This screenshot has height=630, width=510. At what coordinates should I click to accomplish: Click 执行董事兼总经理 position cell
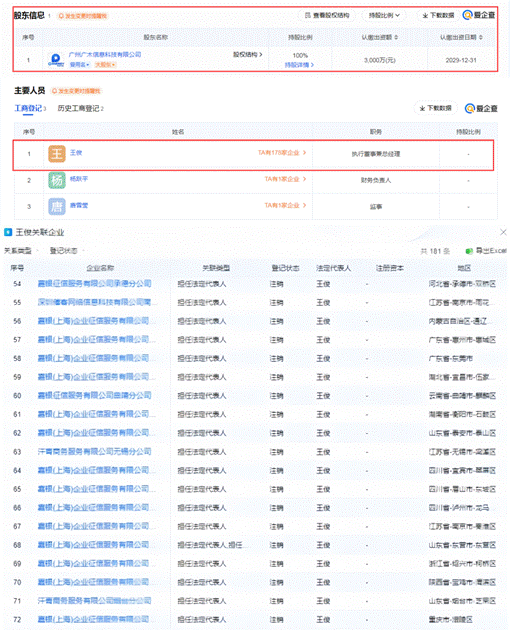click(x=376, y=154)
